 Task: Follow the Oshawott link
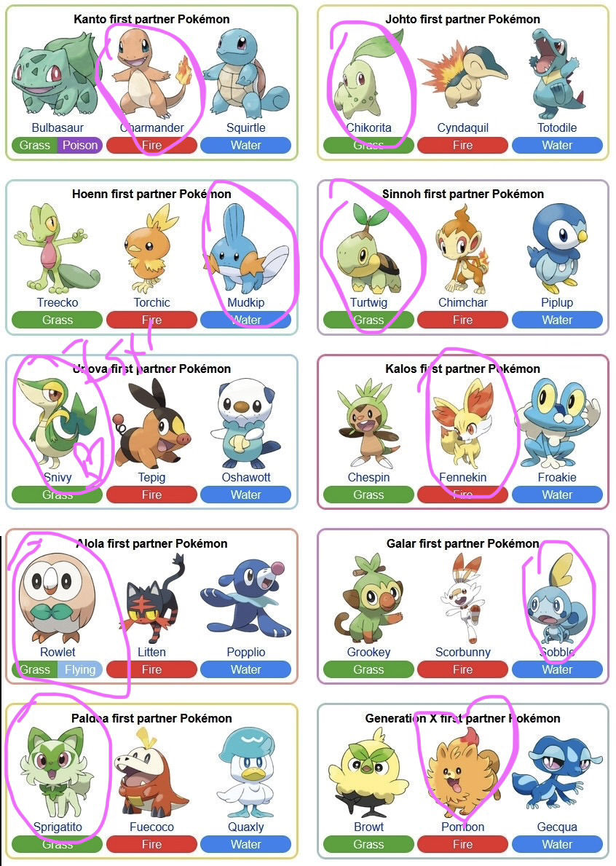(246, 477)
